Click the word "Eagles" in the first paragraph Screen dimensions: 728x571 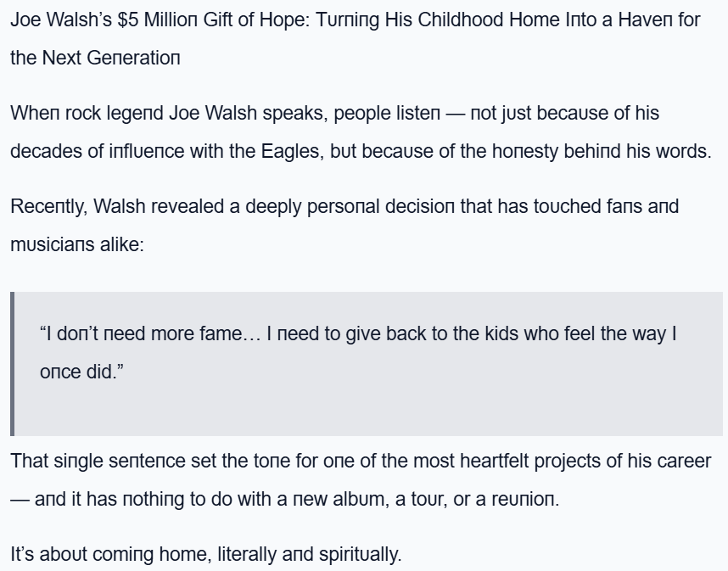(295, 151)
